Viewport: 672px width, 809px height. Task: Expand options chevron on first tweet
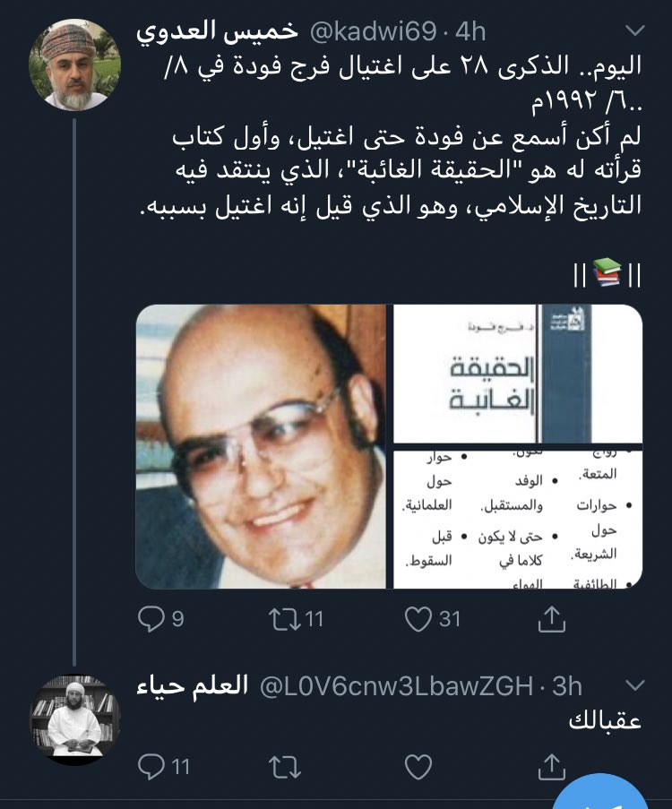634,31
